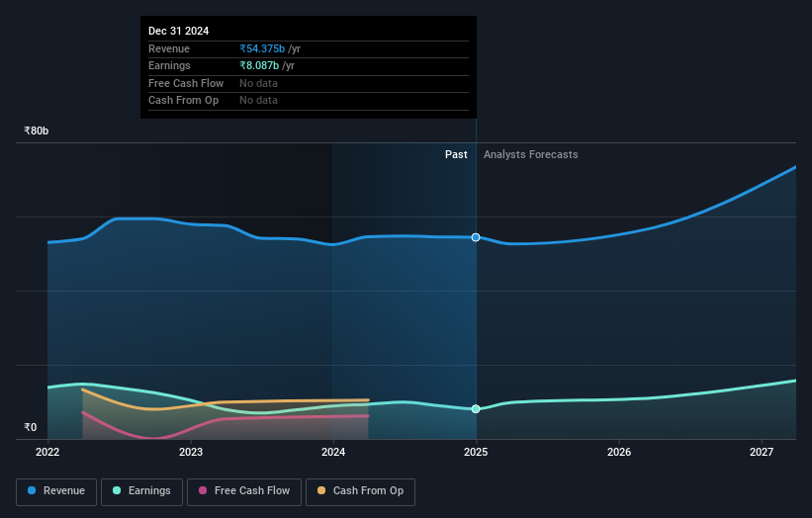Click the Past label
Viewport: 812px width, 518px height.
456,155
